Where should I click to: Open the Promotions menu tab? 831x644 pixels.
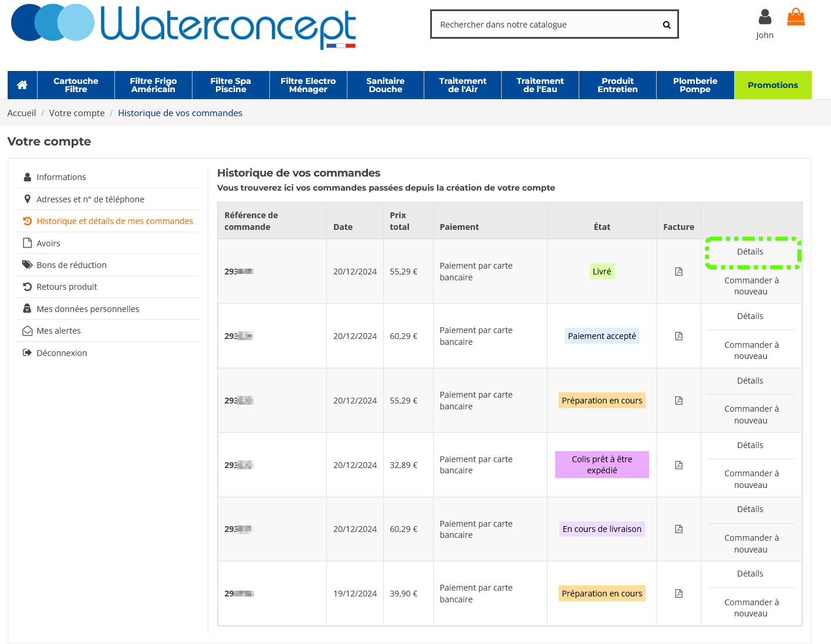772,85
